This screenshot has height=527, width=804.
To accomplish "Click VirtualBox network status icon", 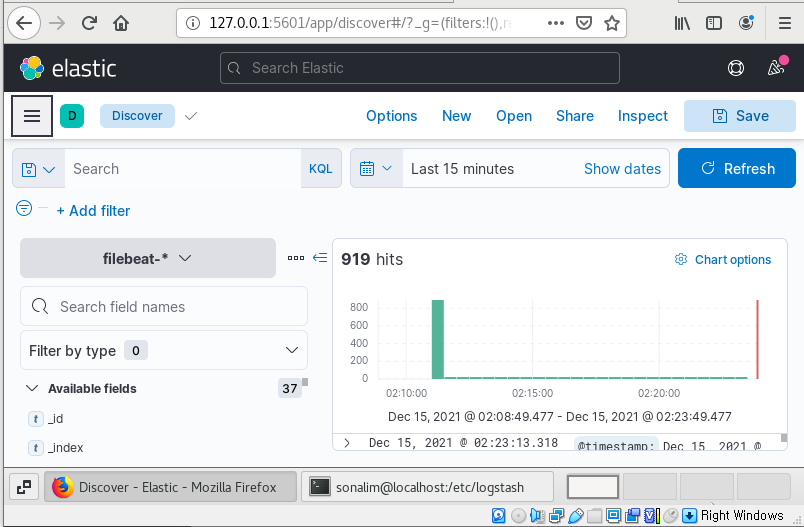I will [x=556, y=515].
